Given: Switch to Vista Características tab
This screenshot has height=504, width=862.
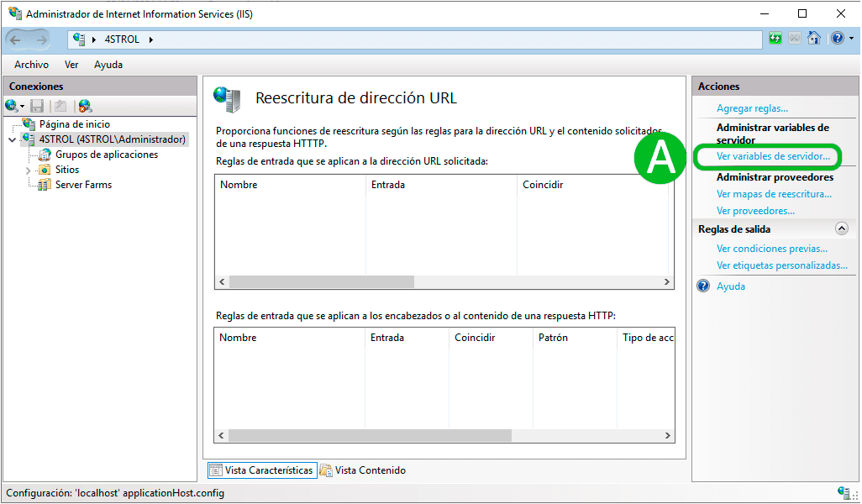Looking at the screenshot, I should [x=262, y=470].
